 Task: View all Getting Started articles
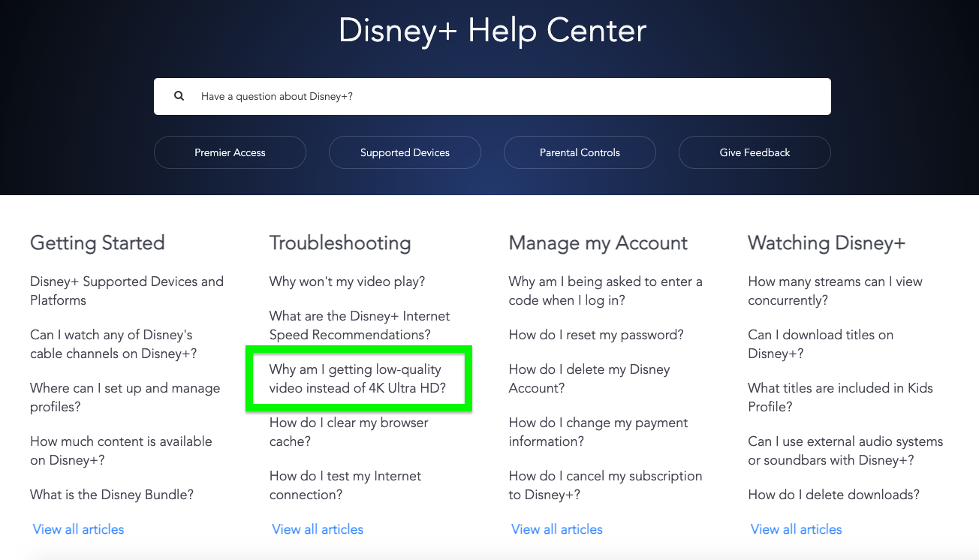[x=78, y=529]
